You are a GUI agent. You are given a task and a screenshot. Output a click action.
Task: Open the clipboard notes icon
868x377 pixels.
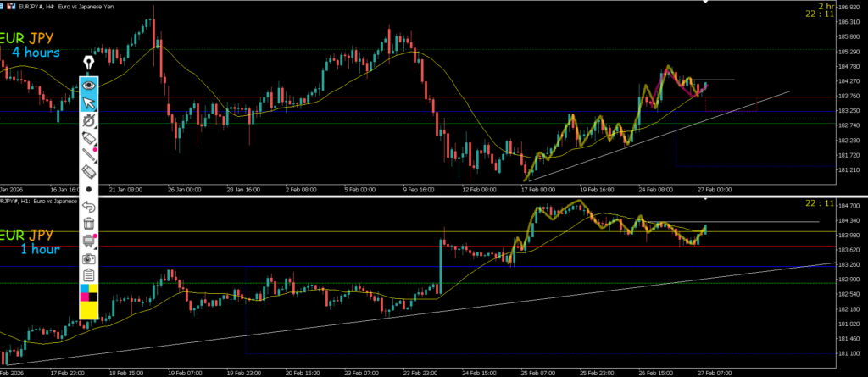[88, 275]
